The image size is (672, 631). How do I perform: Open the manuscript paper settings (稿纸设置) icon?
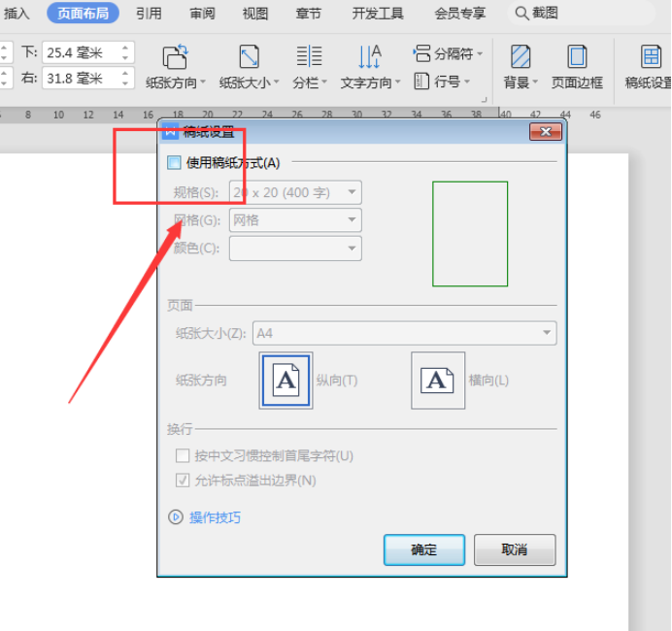pyautogui.click(x=650, y=57)
